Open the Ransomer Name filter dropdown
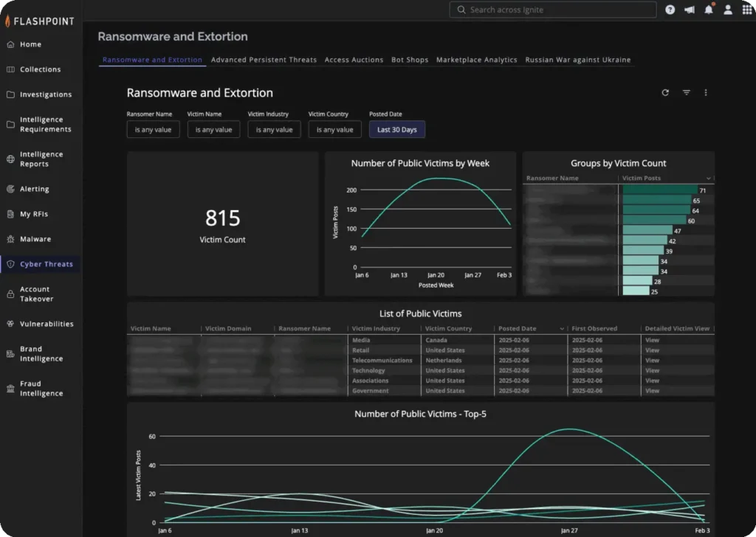This screenshot has width=756, height=537. [x=154, y=130]
